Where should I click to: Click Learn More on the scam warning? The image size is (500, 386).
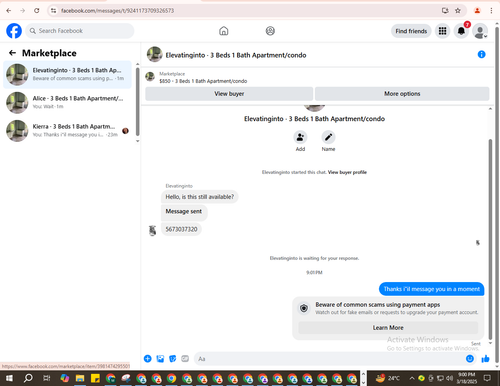pyautogui.click(x=388, y=328)
